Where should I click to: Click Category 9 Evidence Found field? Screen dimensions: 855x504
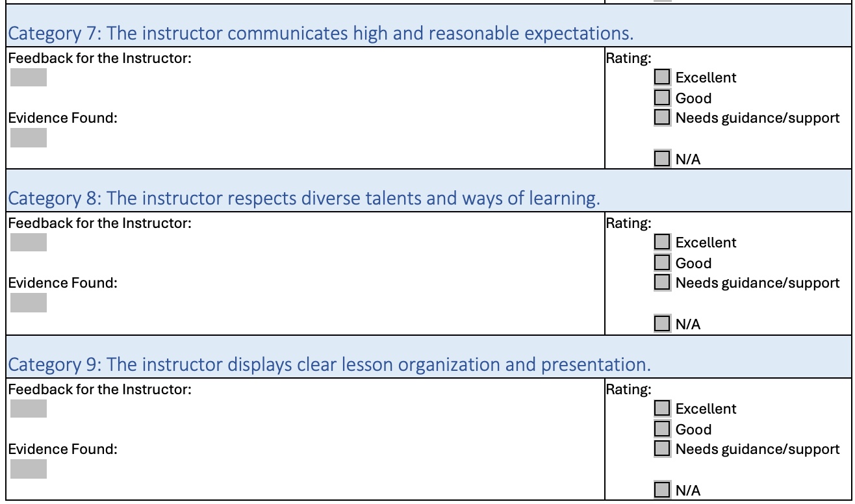[29, 469]
